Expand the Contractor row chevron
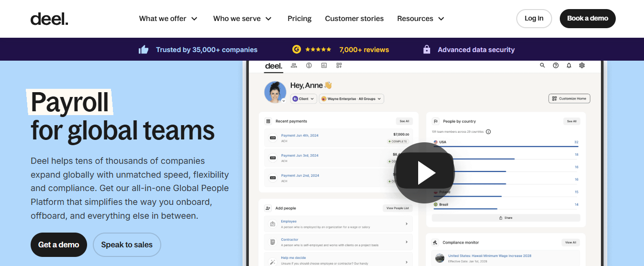Image resolution: width=644 pixels, height=266 pixels. click(406, 242)
